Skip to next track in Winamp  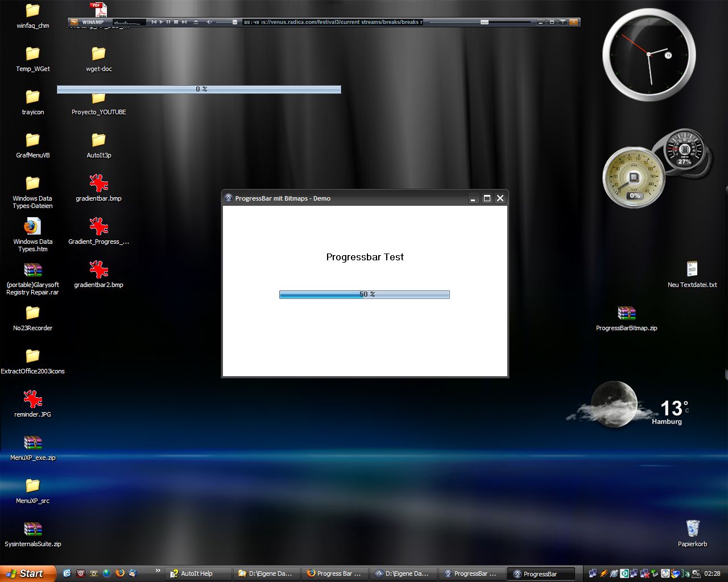coord(184,22)
